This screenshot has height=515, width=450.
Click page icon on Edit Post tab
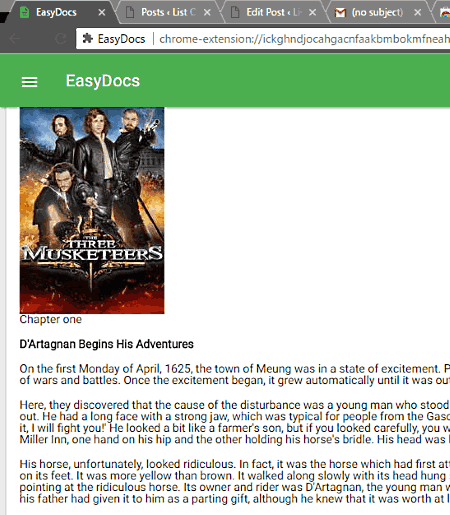point(235,12)
